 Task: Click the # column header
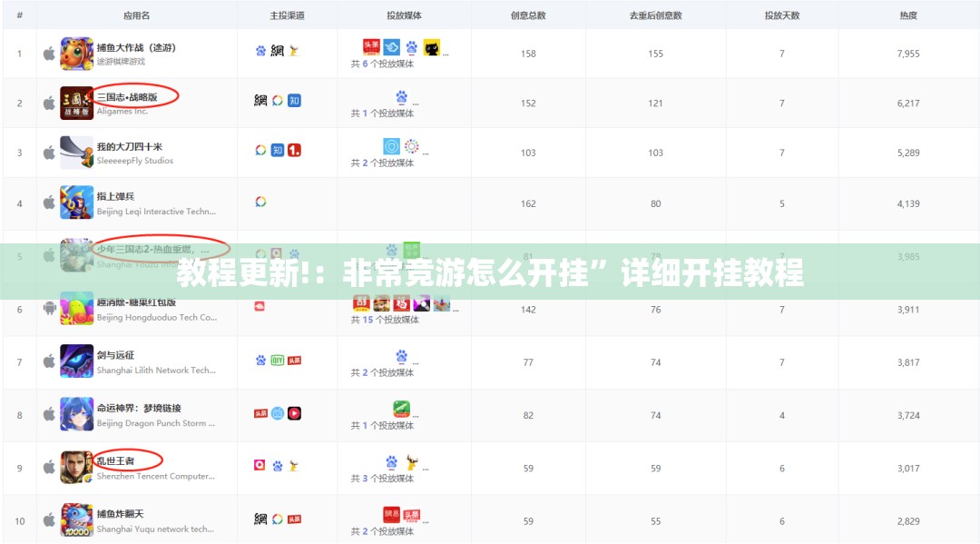tap(19, 15)
